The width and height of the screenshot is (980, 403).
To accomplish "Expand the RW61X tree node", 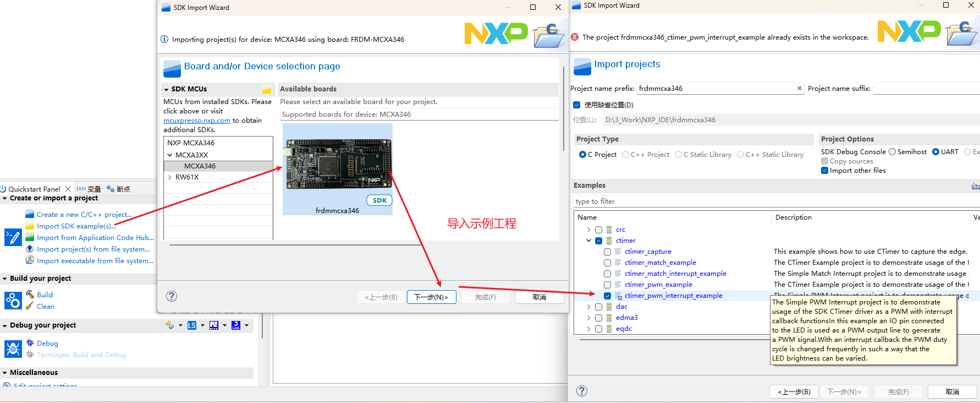I will (x=169, y=177).
